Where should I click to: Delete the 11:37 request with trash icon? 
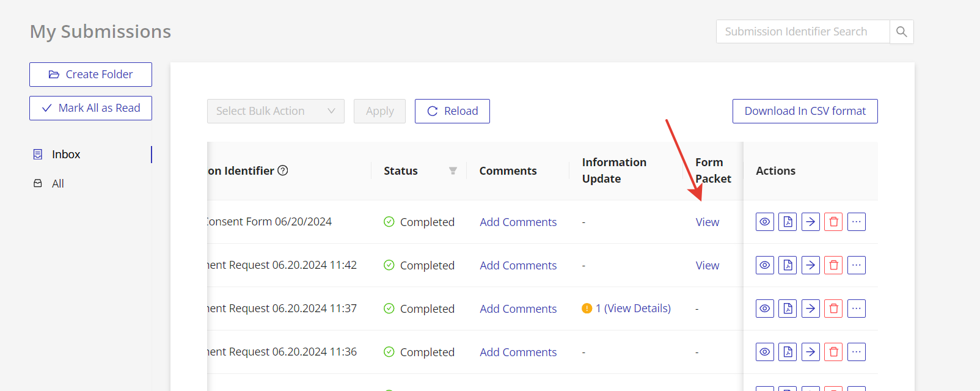[833, 309]
